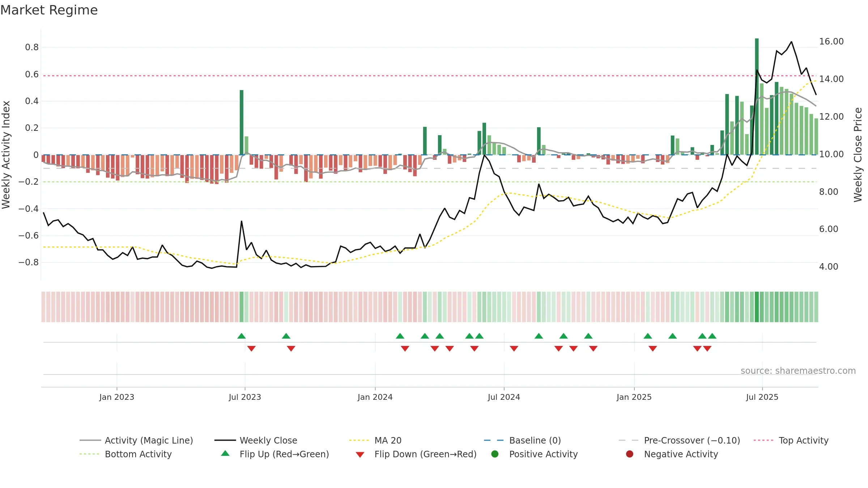Toggle Bottom Activity legend entry
This screenshot has width=868, height=488.
click(125, 454)
